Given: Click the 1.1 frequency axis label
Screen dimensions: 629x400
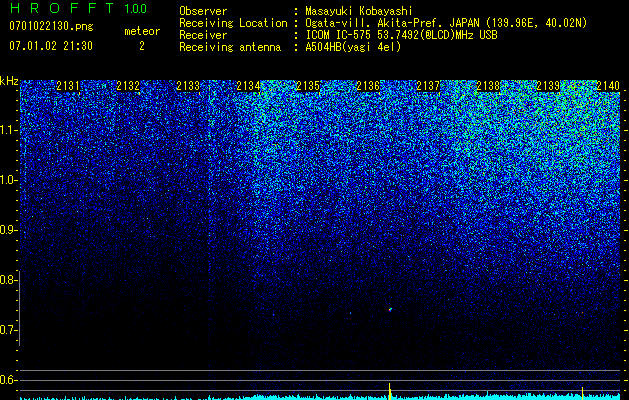Looking at the screenshot, I should pos(8,130).
